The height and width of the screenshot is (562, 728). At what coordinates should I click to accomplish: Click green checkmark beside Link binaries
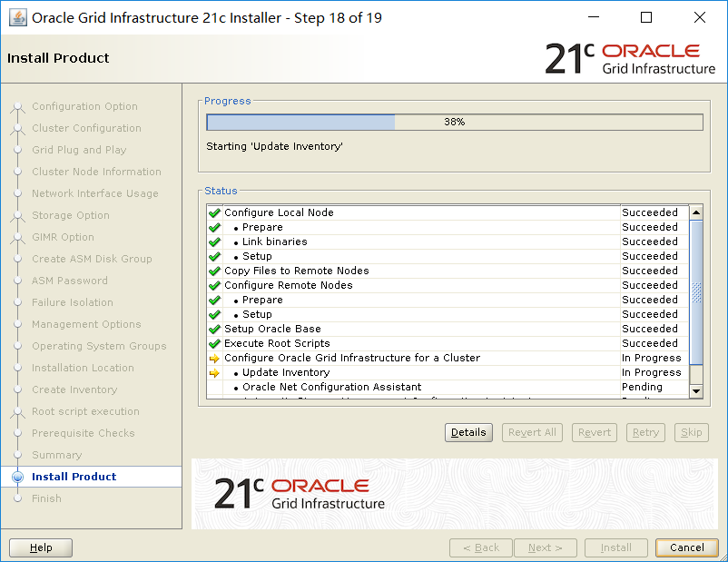[214, 242]
